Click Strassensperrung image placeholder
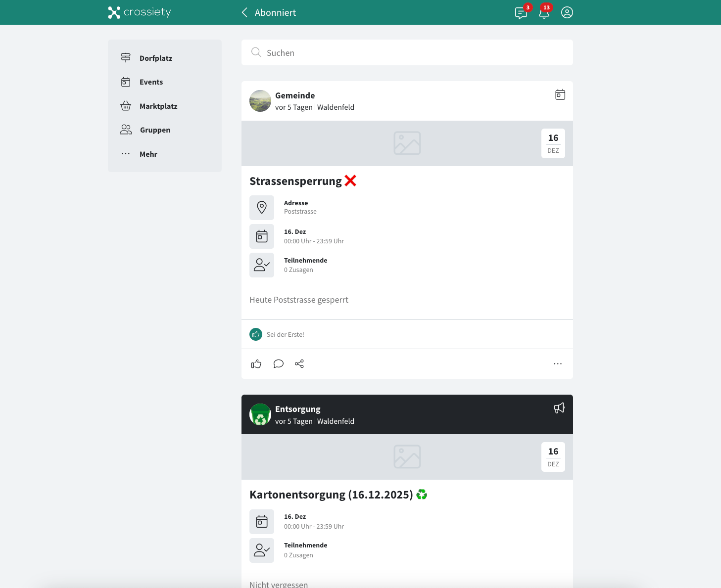The image size is (721, 588). (x=407, y=143)
